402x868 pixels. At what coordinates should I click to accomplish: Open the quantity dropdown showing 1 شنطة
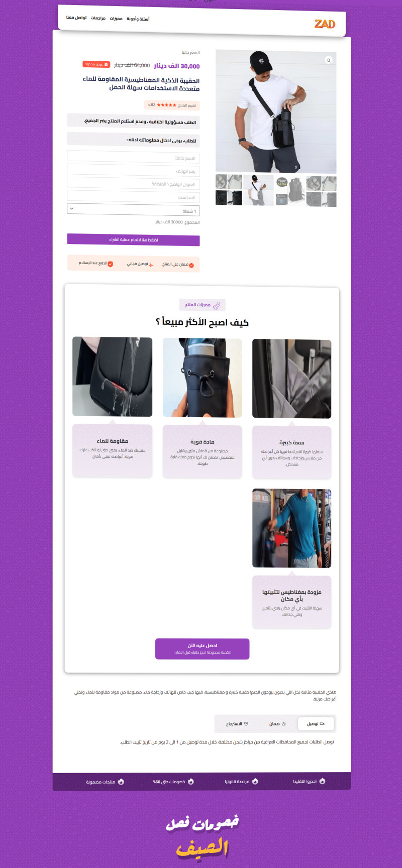coord(133,210)
